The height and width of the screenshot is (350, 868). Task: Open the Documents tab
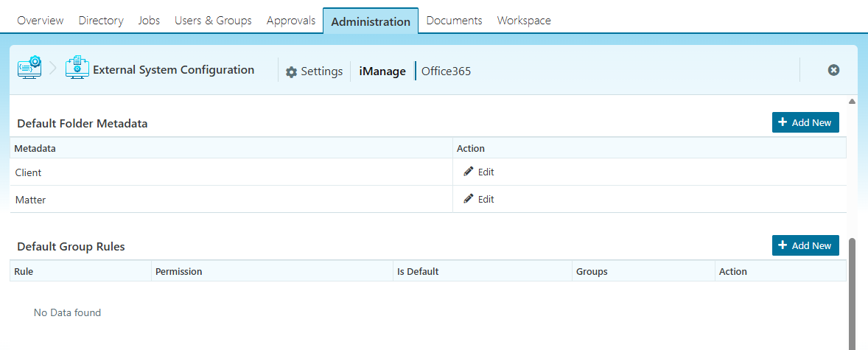tap(455, 21)
